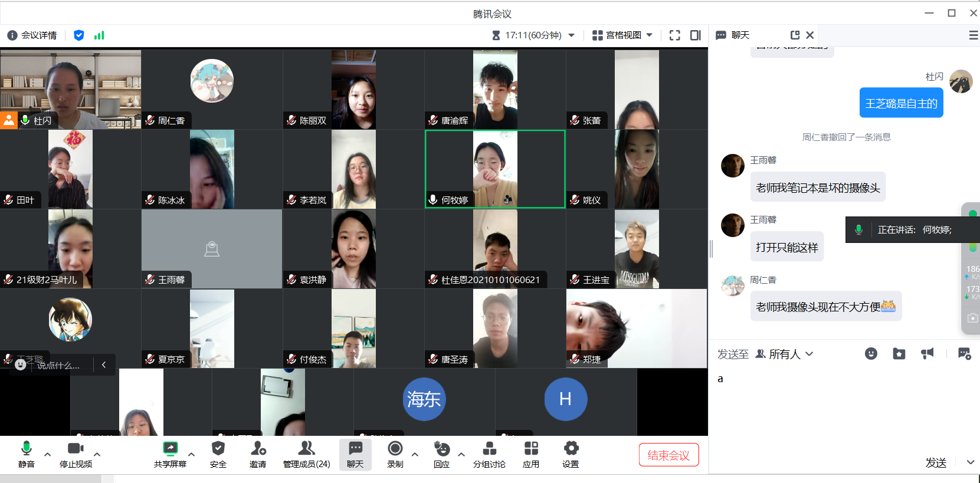Toggle the side panel layout icon
Viewport: 980px width, 483px height.
(x=696, y=35)
